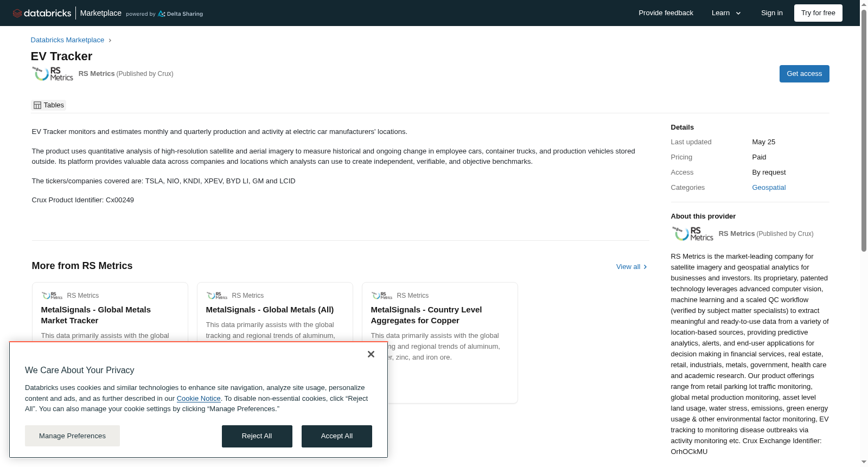Viewport: 868px width, 467px height.
Task: Click the scrollbar up arrow
Action: [864, 4]
